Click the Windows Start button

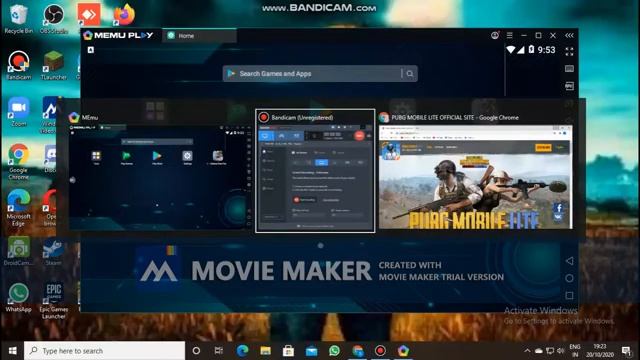[12, 351]
